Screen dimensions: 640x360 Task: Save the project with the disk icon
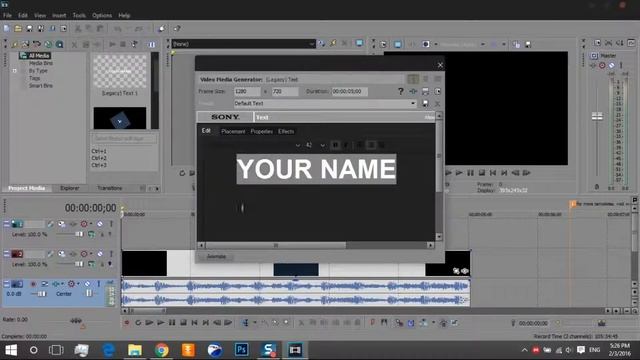[x=29, y=29]
